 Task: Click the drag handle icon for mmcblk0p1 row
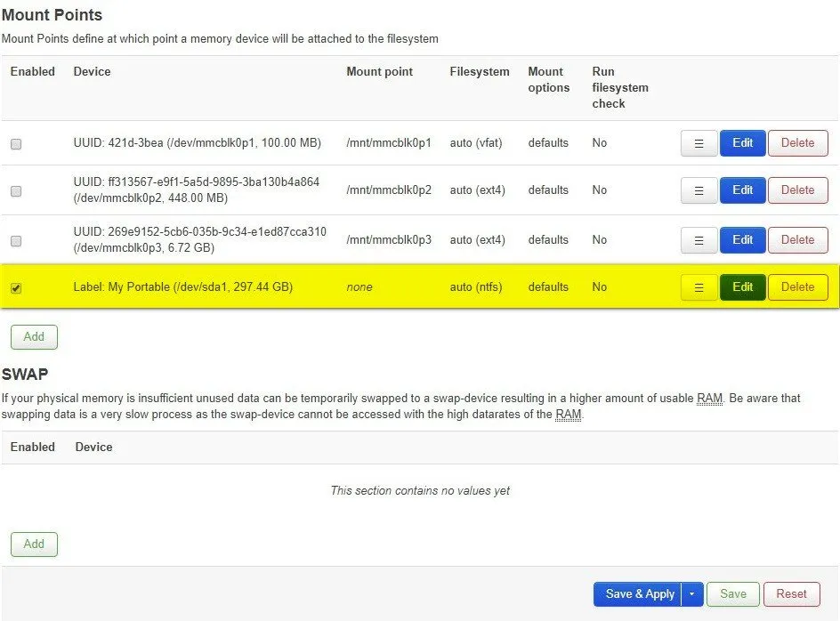pos(699,143)
